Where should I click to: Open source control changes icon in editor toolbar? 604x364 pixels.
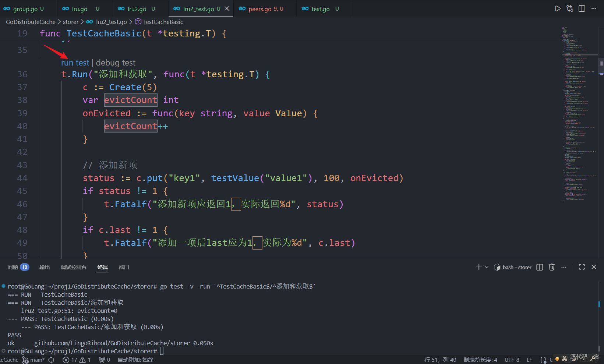click(570, 8)
